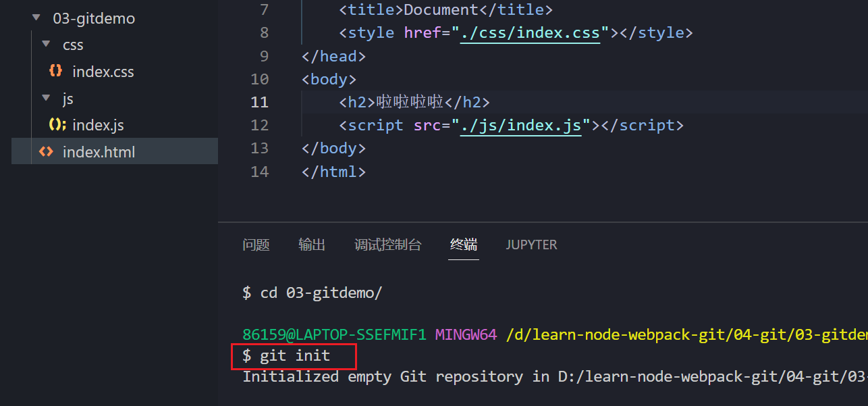Click the closing </head> tag

[x=333, y=55]
